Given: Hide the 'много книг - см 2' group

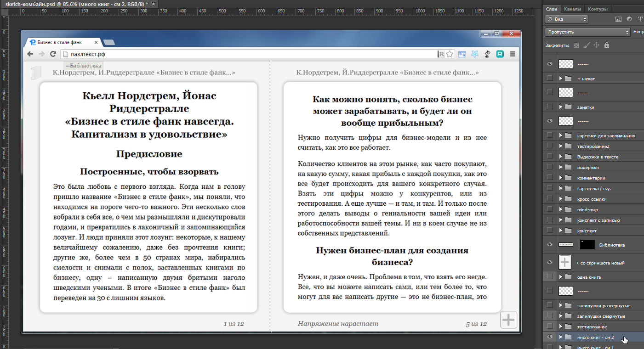Looking at the screenshot, I should click(x=549, y=337).
